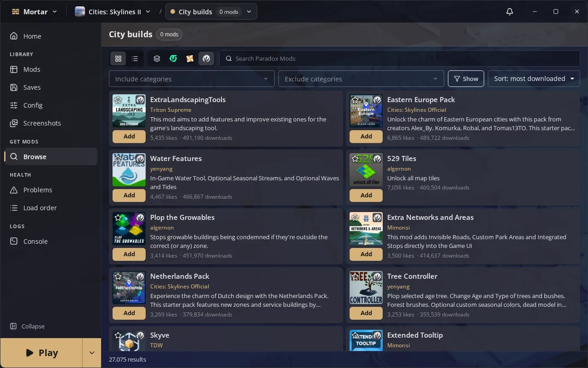Click the Mortar brick logo icon

pos(15,11)
